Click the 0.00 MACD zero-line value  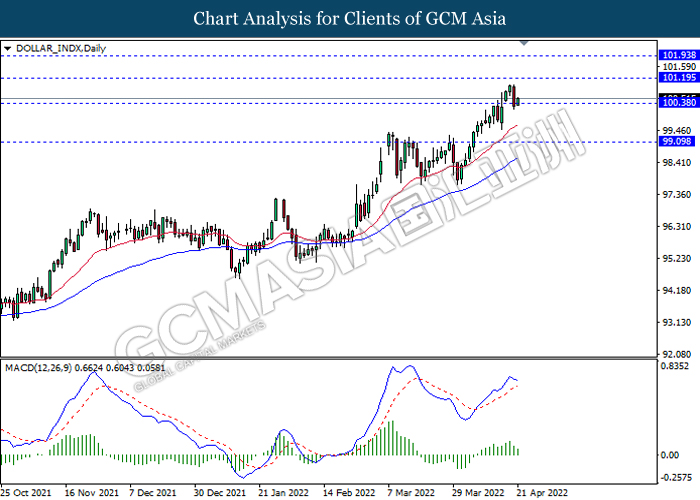(670, 455)
